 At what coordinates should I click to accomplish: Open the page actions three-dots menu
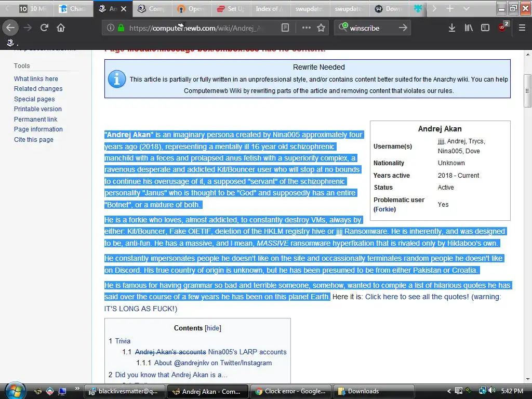[306, 28]
